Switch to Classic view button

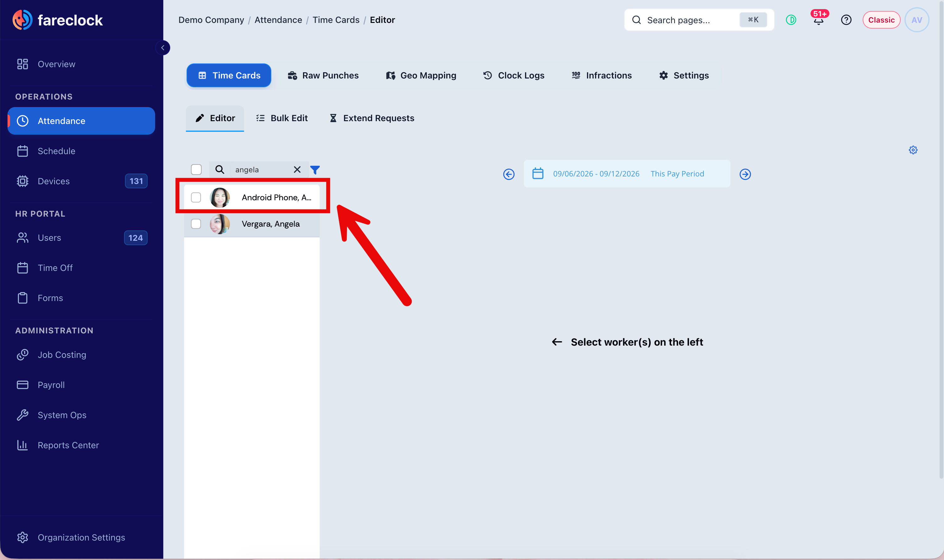[x=881, y=20]
